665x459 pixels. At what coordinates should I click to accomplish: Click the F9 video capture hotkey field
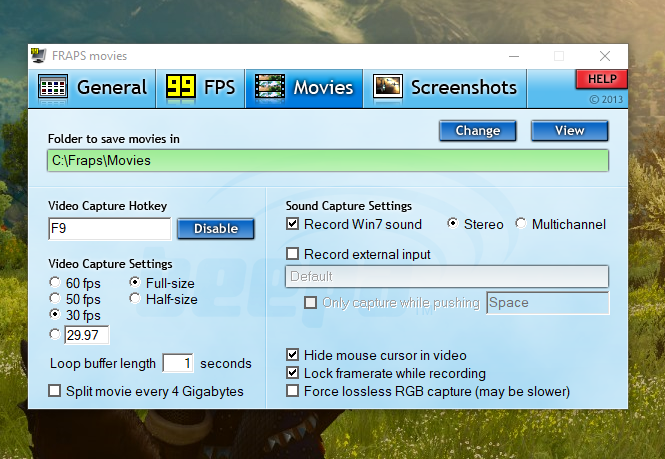(110, 229)
